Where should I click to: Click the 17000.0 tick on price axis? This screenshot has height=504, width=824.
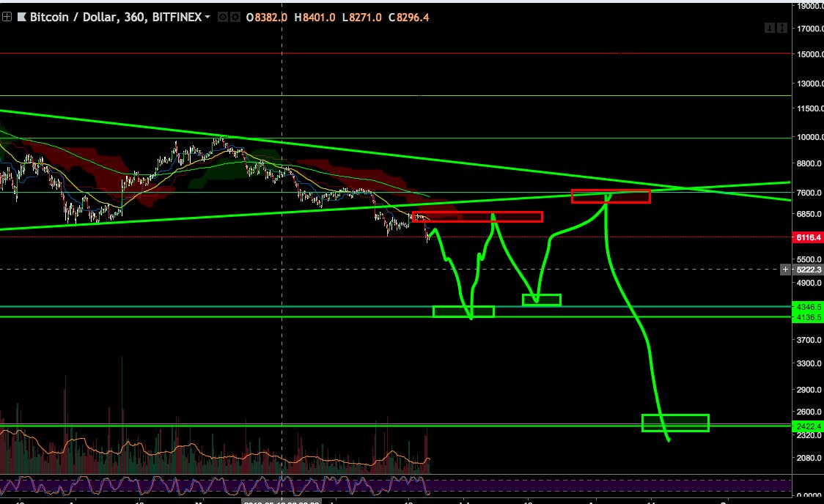pyautogui.click(x=810, y=29)
